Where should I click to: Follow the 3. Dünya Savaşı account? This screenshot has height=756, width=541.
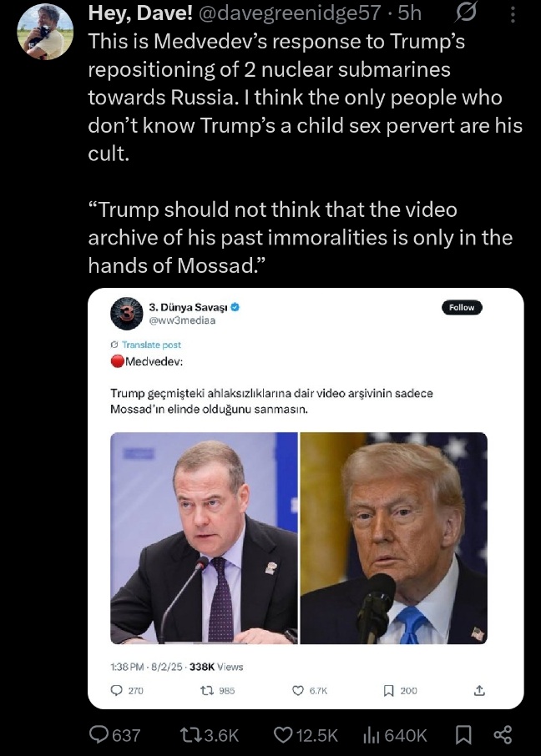[x=462, y=308]
